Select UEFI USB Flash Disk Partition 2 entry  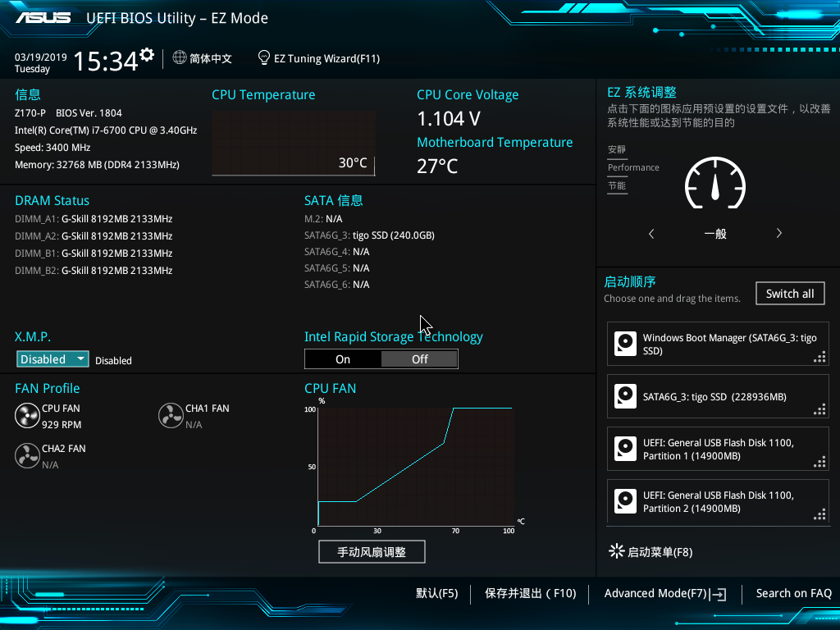(x=718, y=501)
